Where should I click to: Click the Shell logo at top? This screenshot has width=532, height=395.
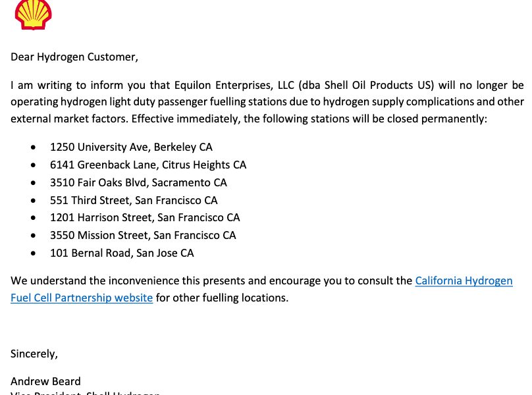tap(33, 14)
